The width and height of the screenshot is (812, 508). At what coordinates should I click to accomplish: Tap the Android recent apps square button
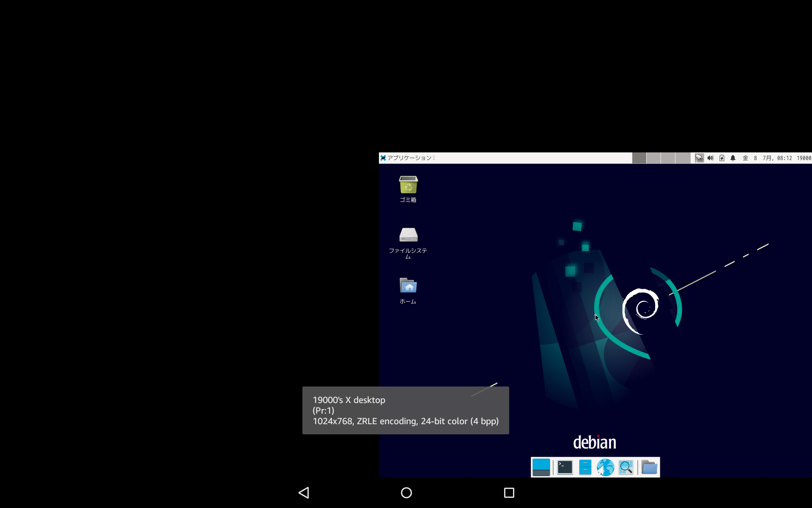pyautogui.click(x=509, y=493)
